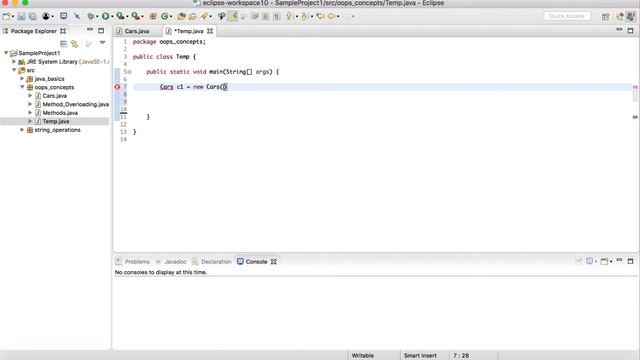Toggle Show Whitespace Characters icon

tap(277, 16)
